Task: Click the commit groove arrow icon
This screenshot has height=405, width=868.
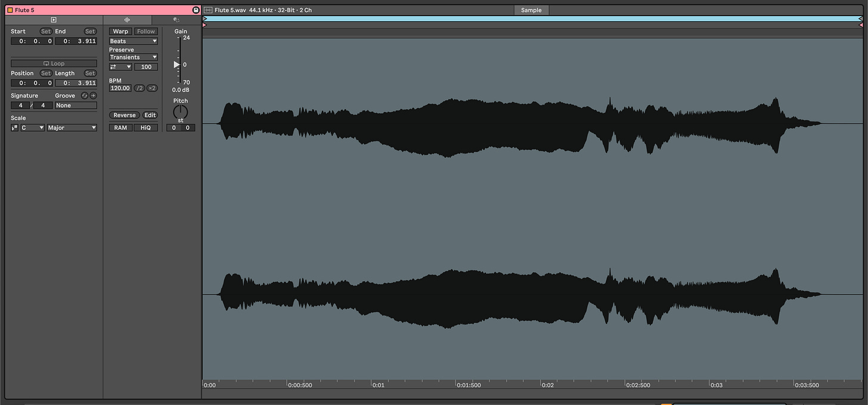Action: pos(93,95)
